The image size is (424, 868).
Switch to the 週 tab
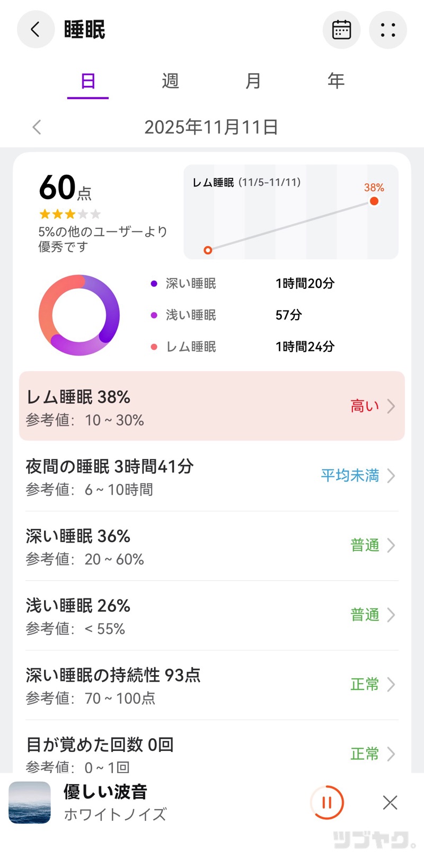170,81
